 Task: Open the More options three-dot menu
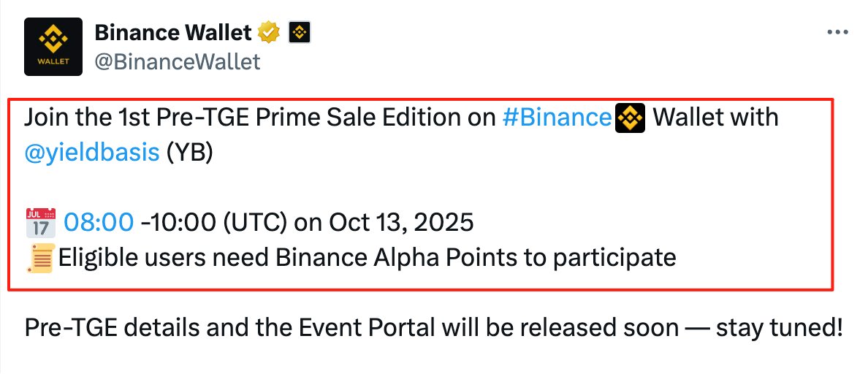pos(837,33)
